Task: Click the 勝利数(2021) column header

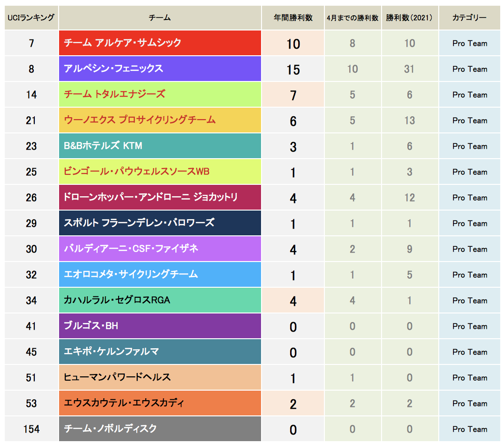Action: tap(410, 18)
